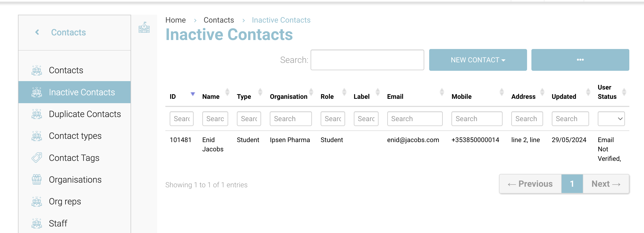Select the Contacts icon in sidebar
Screen dimensions: 644x233
coord(37,70)
